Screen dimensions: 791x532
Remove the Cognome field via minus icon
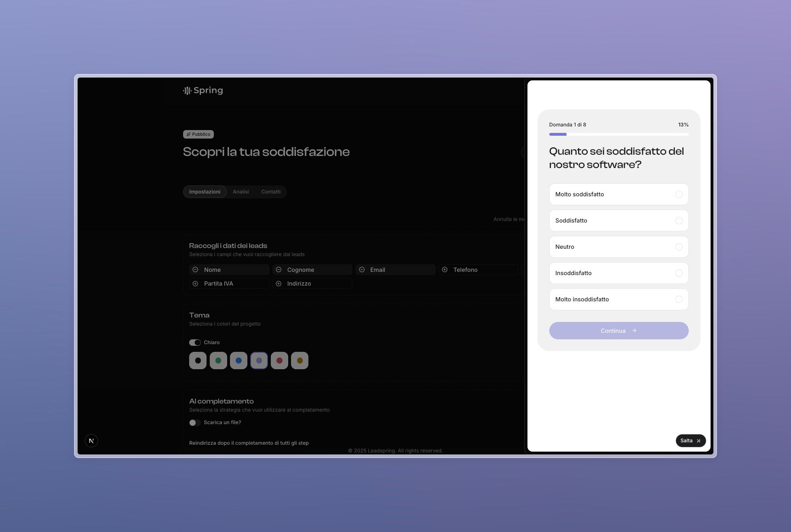[278, 270]
